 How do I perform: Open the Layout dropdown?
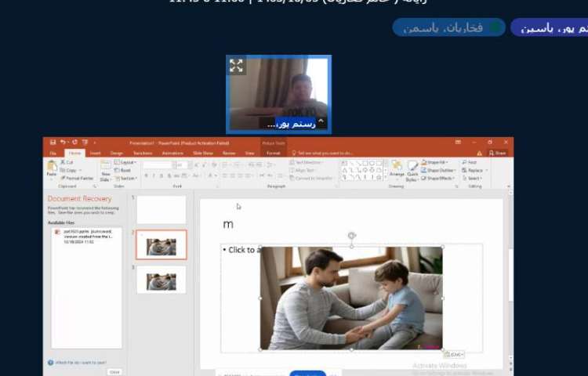pyautogui.click(x=125, y=162)
